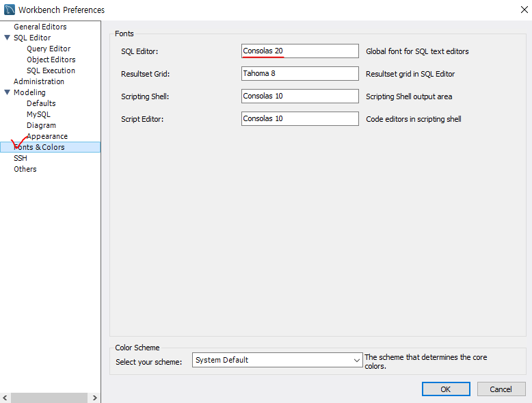
Task: Click the sidebar horizontal scrollbar thumb
Action: pos(49,398)
